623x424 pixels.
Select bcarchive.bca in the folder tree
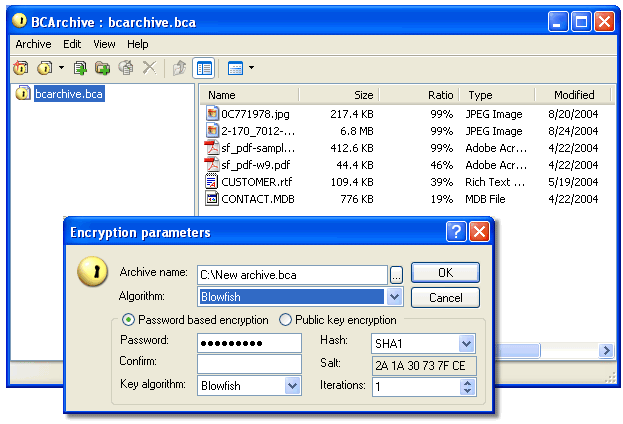69,93
